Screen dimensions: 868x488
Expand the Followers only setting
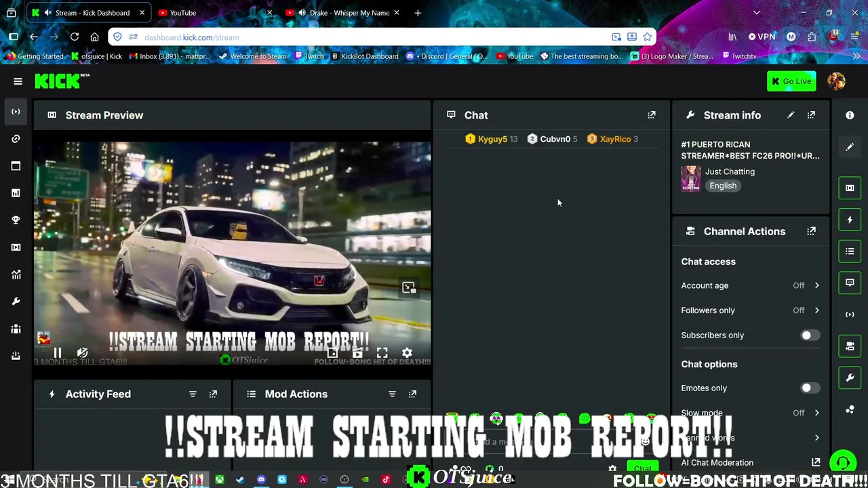(816, 310)
